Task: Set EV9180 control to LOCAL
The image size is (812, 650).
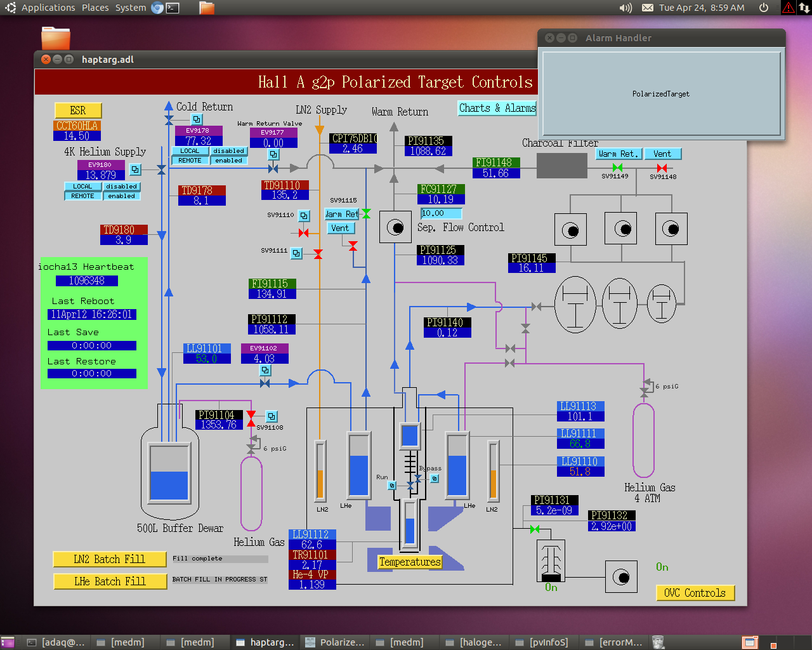Action: pos(82,187)
